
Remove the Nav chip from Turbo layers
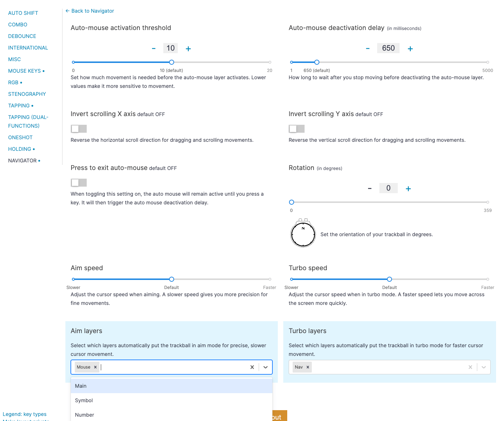(307, 367)
